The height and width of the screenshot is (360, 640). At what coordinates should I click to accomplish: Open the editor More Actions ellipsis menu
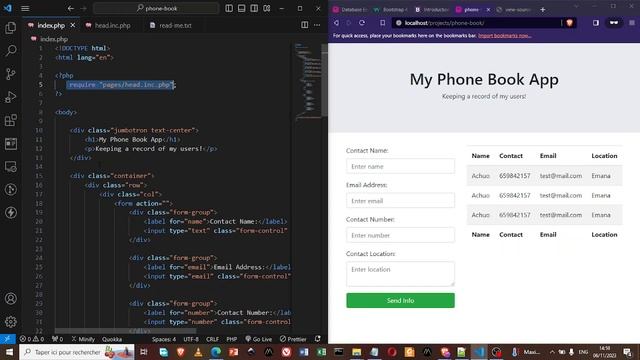click(x=317, y=25)
